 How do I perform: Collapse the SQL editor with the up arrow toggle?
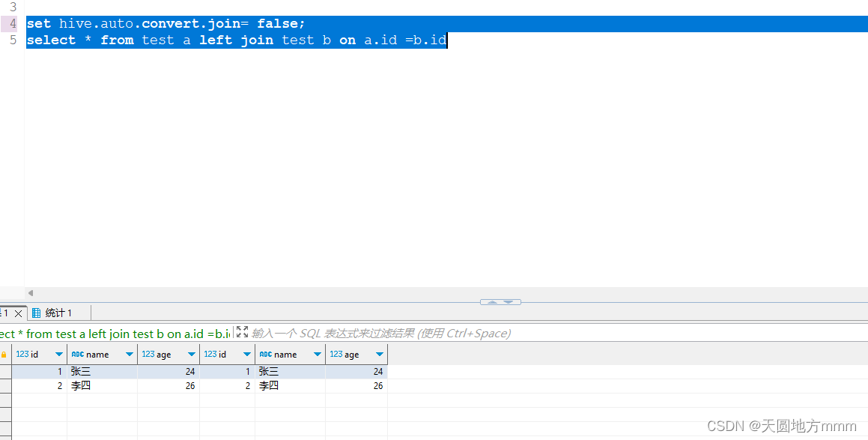pos(492,302)
